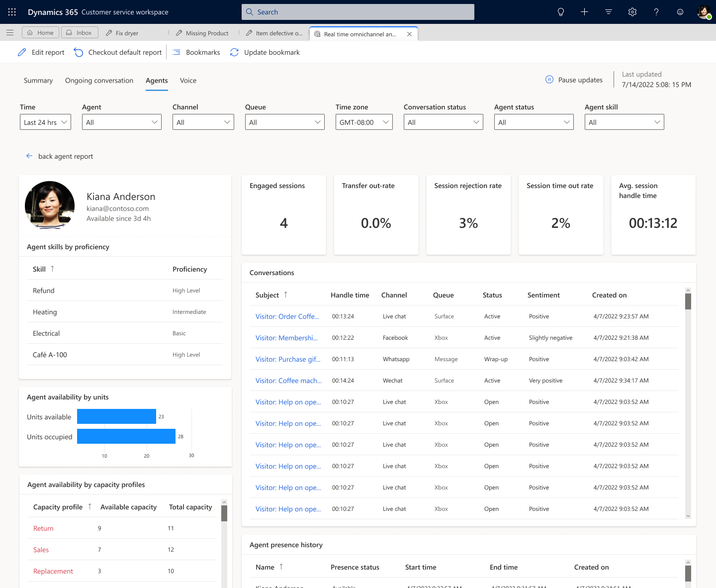Click the pause updates circle icon
This screenshot has height=588, width=716.
pos(549,80)
